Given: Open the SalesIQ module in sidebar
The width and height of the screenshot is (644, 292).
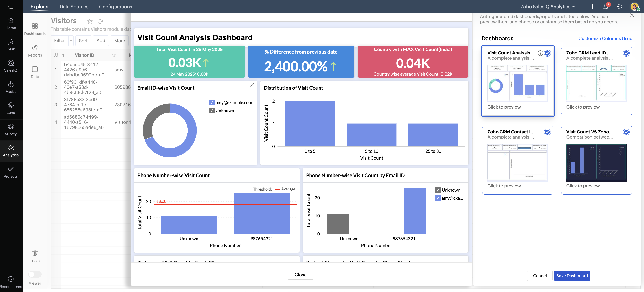Looking at the screenshot, I should click(11, 66).
